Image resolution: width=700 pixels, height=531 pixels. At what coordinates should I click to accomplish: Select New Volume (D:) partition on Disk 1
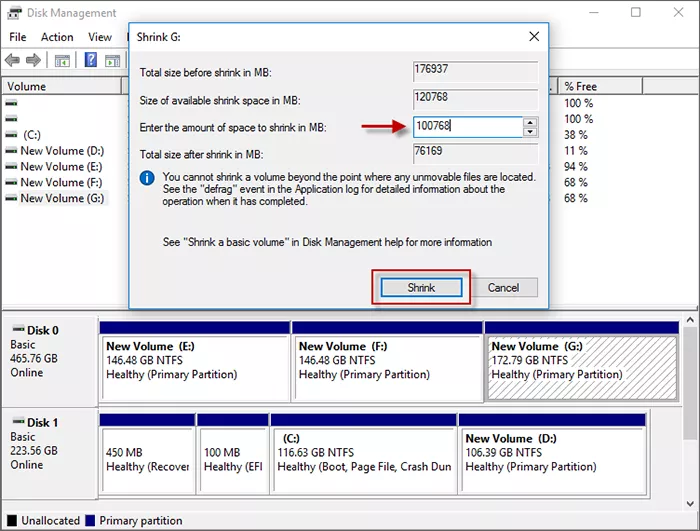[x=552, y=453]
